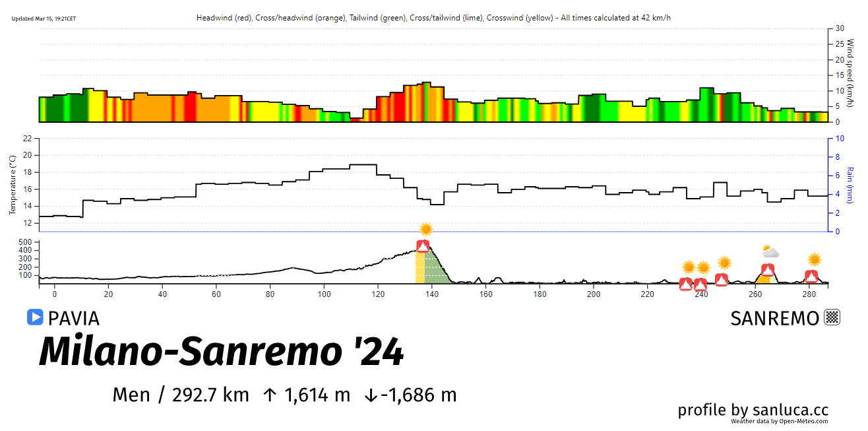Select the red climb marker under the cloud icon

point(768,270)
